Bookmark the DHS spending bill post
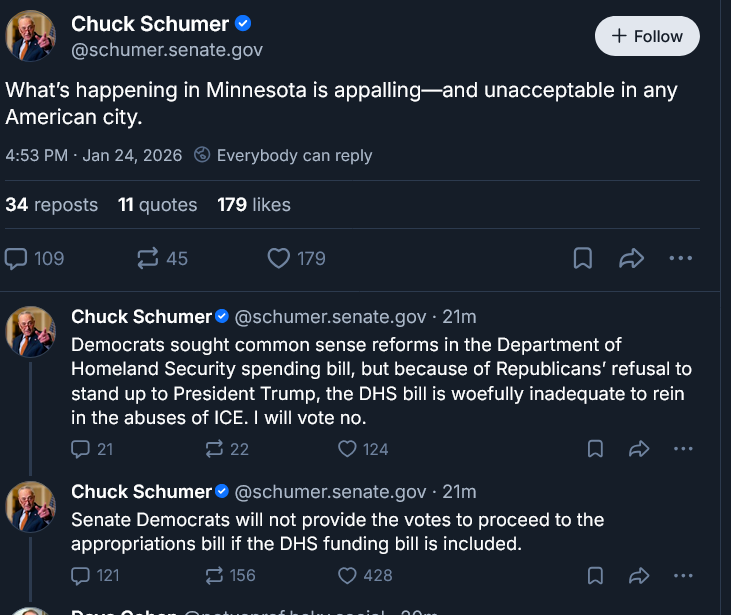The image size is (731, 615). [595, 449]
